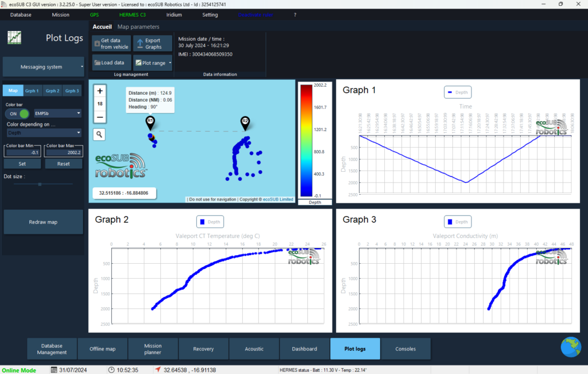Click the help question mark icon
Screen dimensions: 588x374
click(295, 14)
